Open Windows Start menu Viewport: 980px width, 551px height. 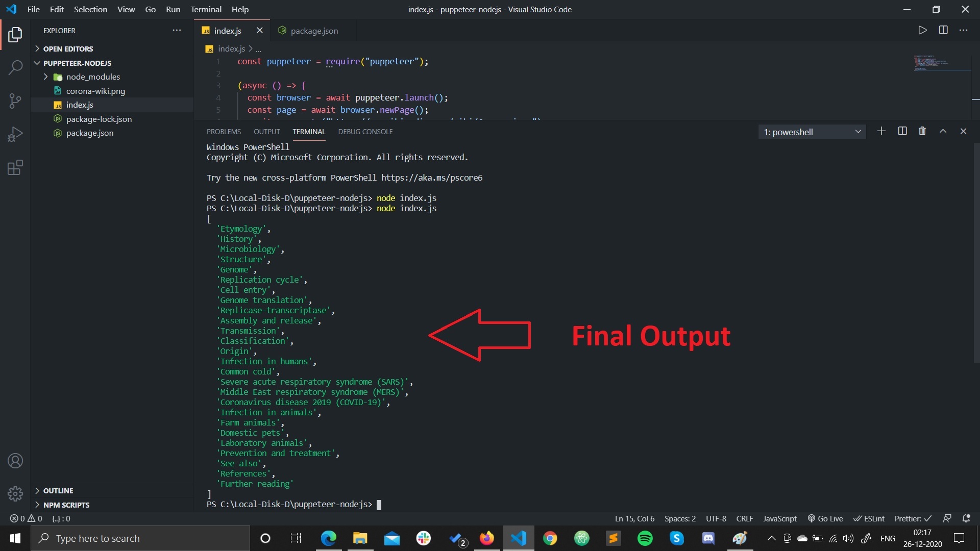pos(15,538)
